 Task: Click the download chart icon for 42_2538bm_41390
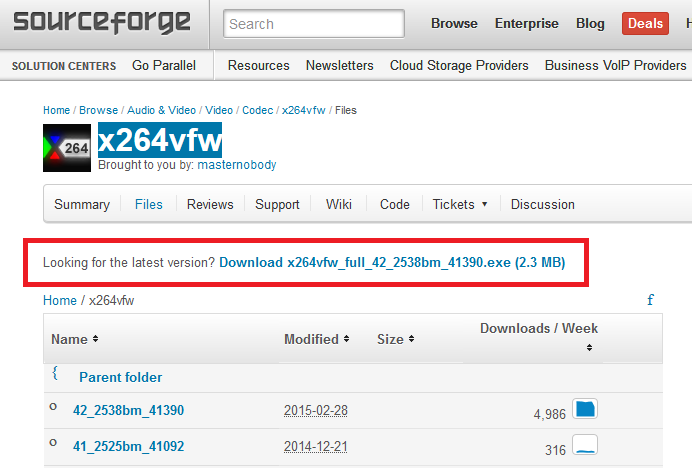point(585,409)
